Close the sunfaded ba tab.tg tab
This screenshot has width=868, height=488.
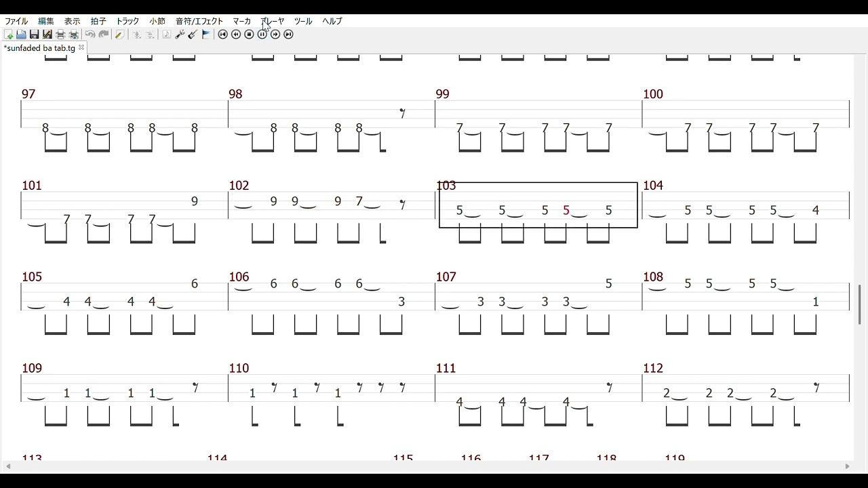click(x=81, y=47)
